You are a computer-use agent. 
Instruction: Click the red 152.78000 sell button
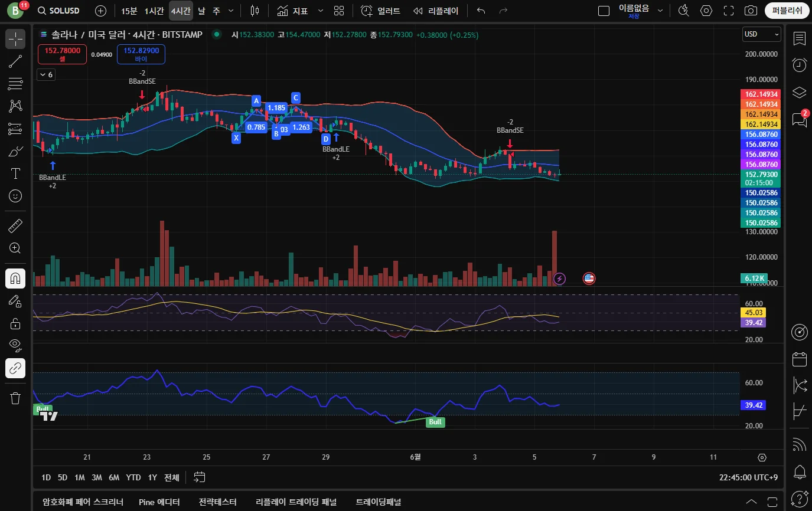point(62,54)
